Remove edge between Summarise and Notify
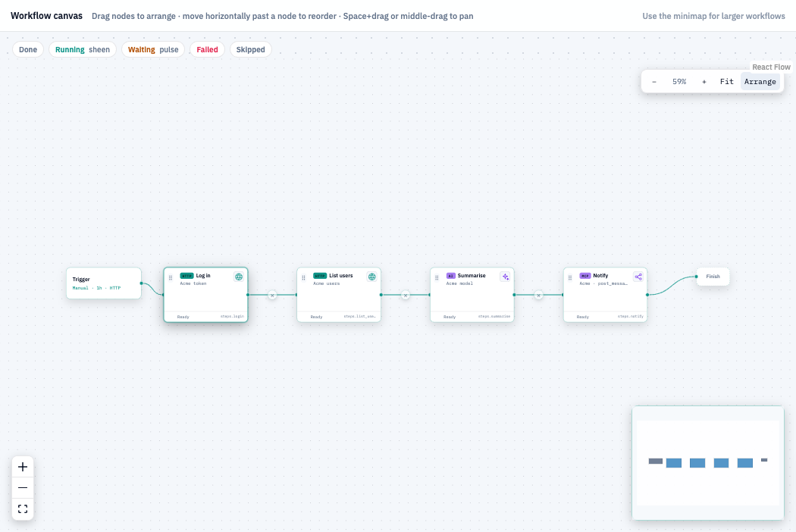The height and width of the screenshot is (532, 796). click(x=538, y=295)
